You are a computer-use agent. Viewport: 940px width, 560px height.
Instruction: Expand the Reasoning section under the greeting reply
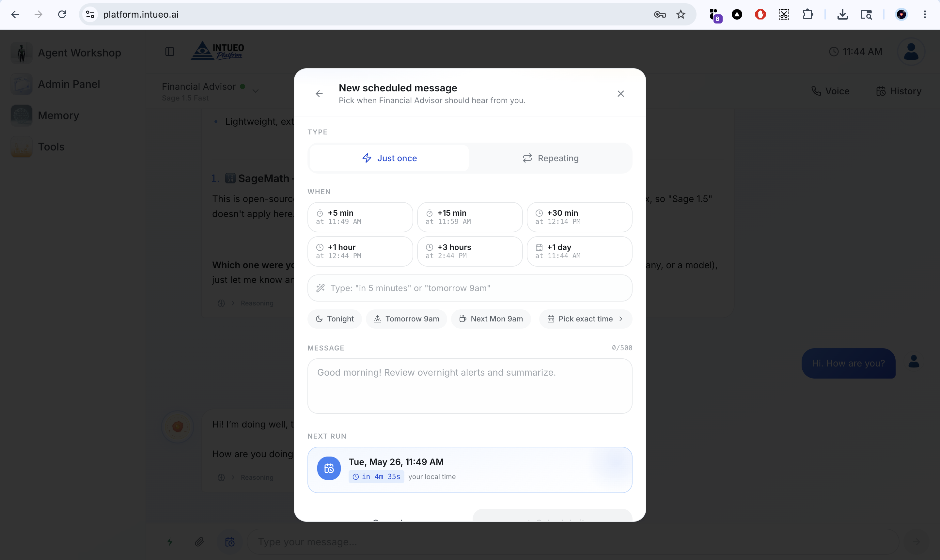pos(246,477)
